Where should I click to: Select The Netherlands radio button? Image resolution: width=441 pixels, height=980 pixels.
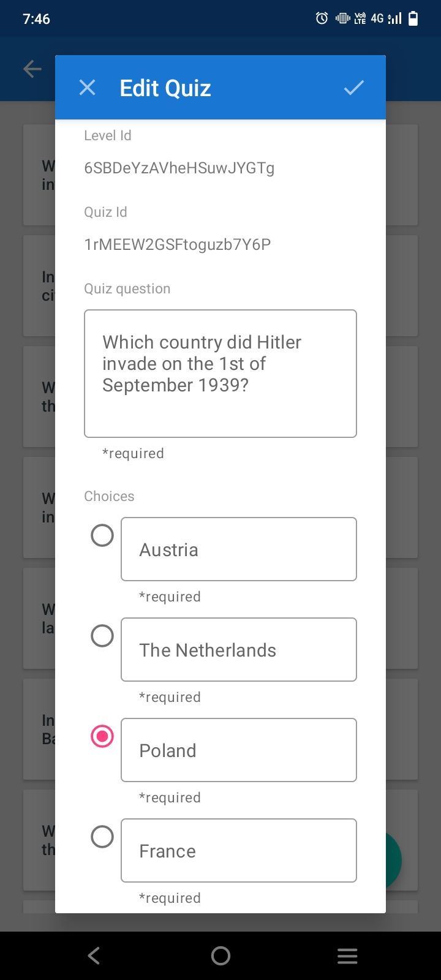coord(102,636)
